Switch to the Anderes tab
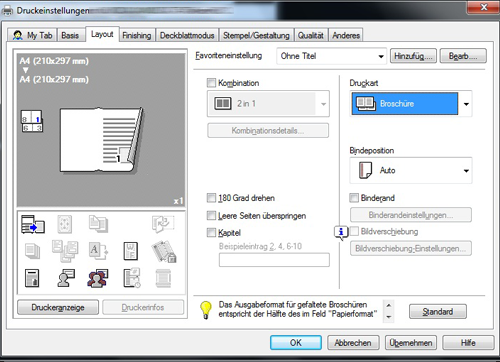This screenshot has width=500, height=362. 346,35
